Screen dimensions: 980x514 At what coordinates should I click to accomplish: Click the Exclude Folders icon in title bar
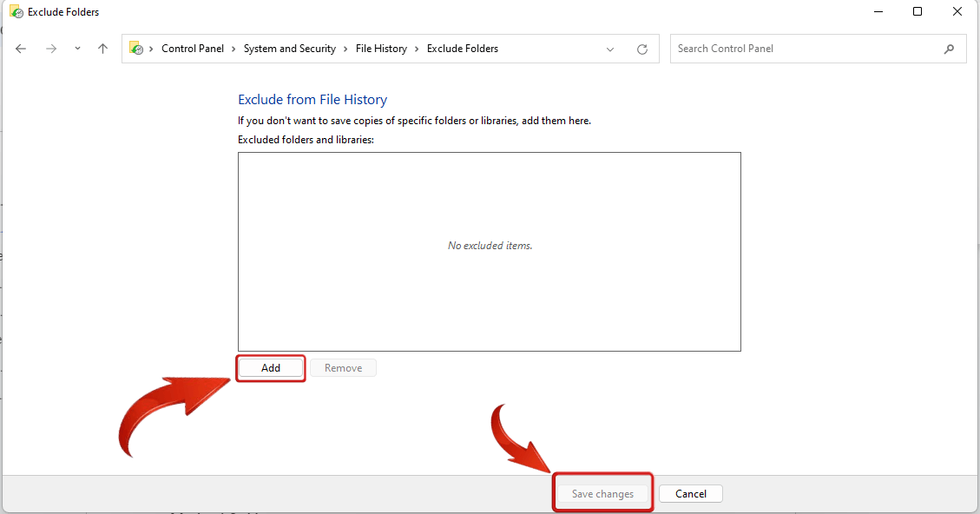tap(15, 11)
